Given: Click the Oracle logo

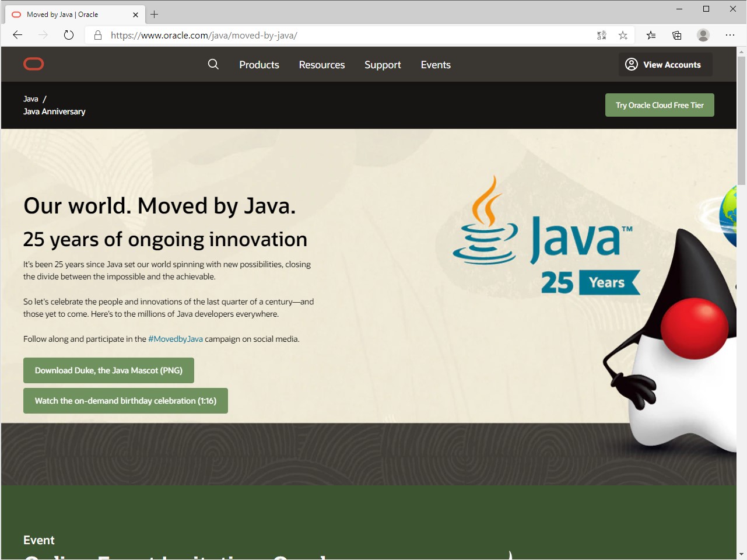Looking at the screenshot, I should (33, 64).
